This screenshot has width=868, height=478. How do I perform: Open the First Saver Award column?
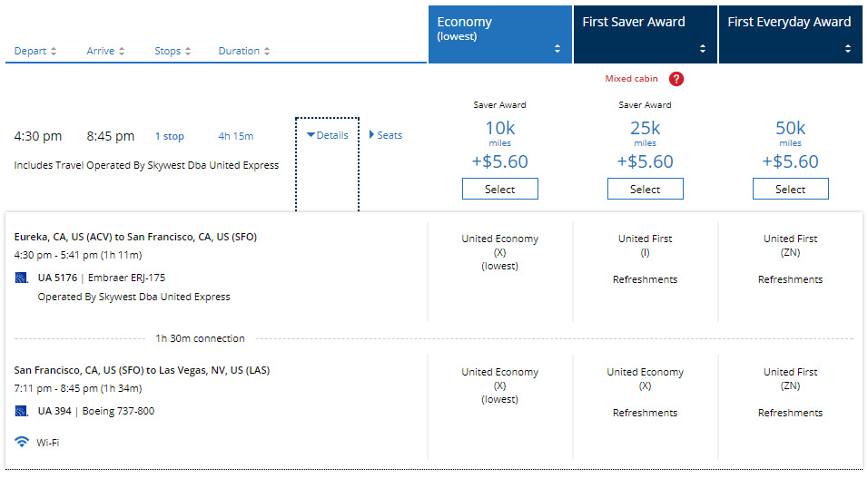coord(645,33)
